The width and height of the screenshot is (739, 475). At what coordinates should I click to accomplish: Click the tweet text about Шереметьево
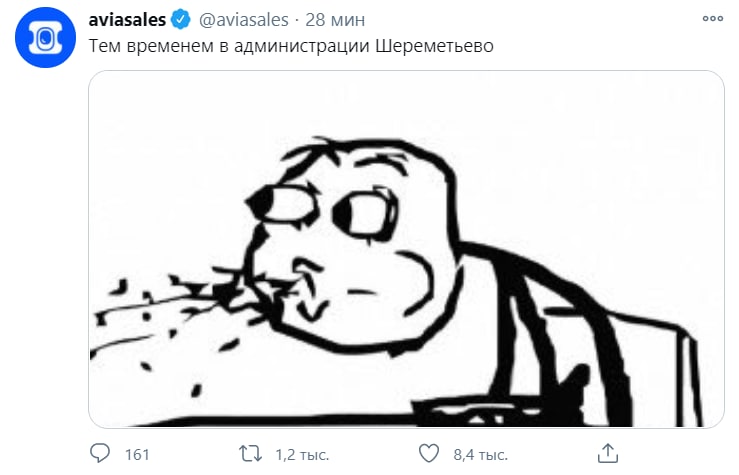[291, 46]
